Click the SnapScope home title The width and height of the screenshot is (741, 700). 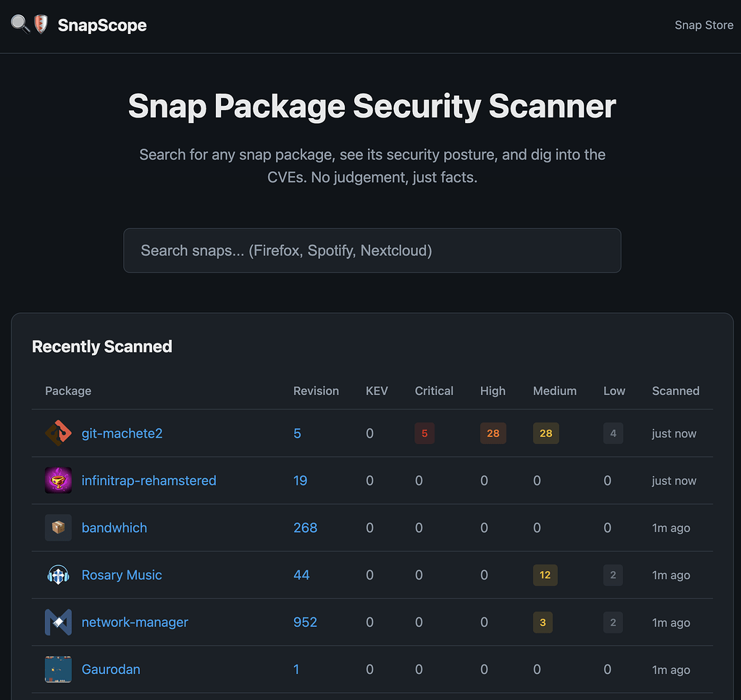102,25
